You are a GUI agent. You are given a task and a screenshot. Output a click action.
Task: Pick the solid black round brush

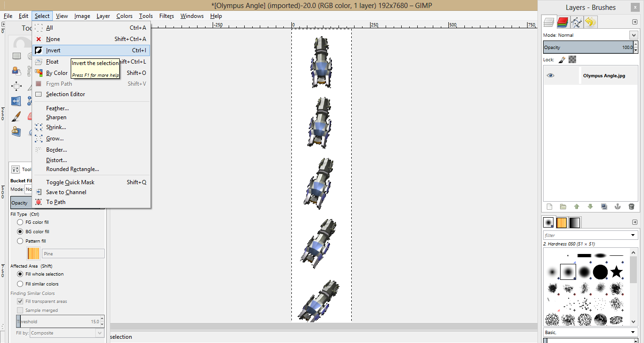(x=600, y=272)
